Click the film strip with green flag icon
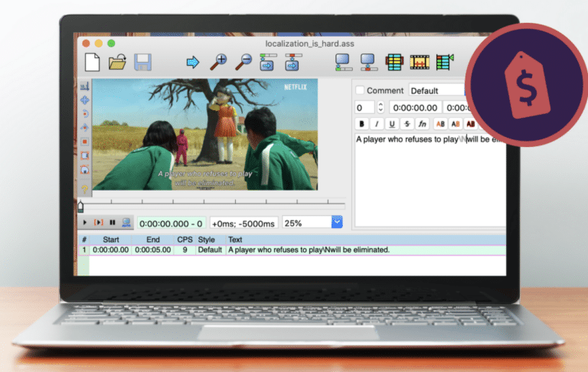 (445, 62)
